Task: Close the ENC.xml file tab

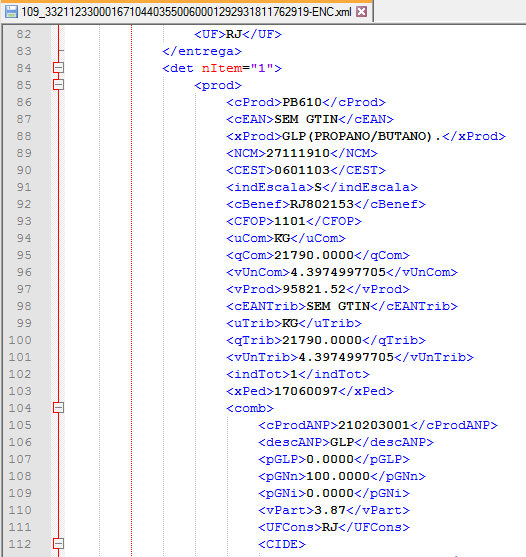Action: [x=362, y=12]
